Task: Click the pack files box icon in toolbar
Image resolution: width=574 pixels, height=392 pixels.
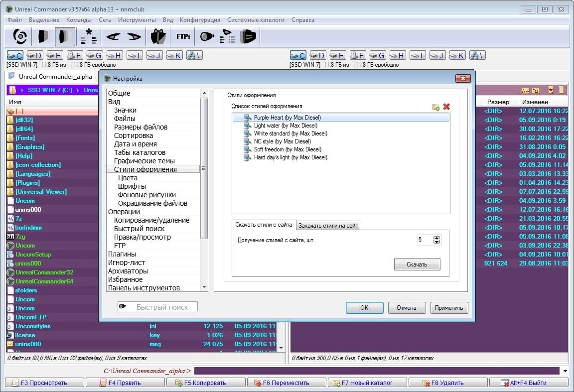Action: click(158, 36)
